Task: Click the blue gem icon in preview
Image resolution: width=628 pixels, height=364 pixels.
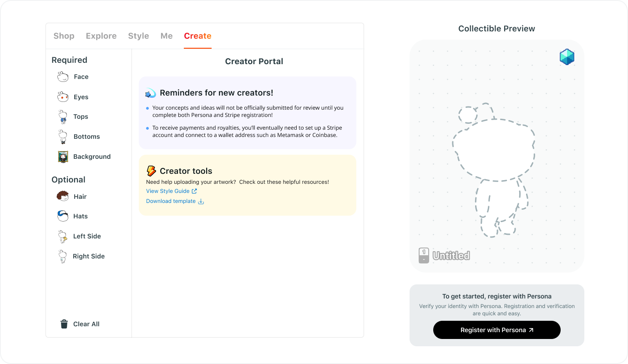Action: pos(567,57)
